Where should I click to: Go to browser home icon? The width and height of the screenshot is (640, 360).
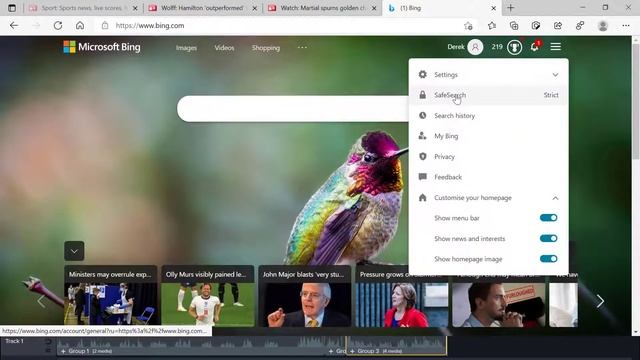80,25
